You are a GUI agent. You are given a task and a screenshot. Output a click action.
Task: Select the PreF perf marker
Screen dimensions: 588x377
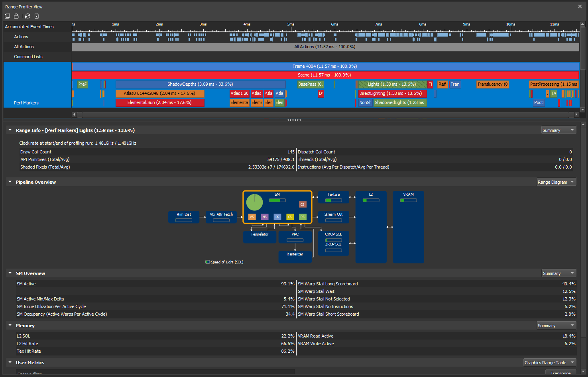[x=83, y=84]
